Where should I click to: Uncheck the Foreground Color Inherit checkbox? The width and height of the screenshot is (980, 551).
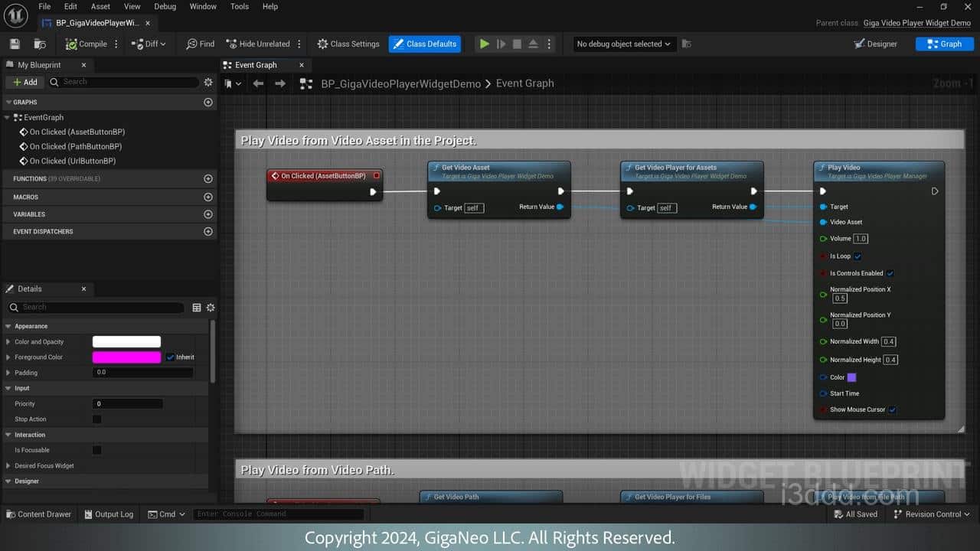pyautogui.click(x=171, y=357)
